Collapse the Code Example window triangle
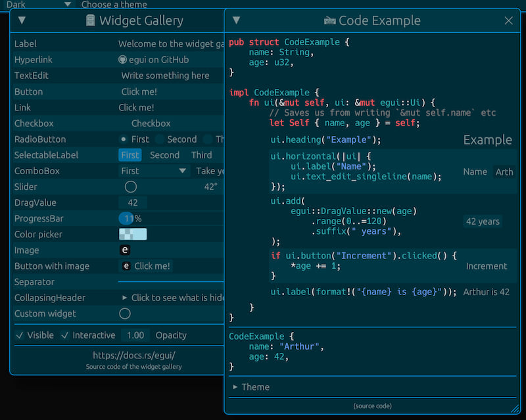 click(x=236, y=20)
